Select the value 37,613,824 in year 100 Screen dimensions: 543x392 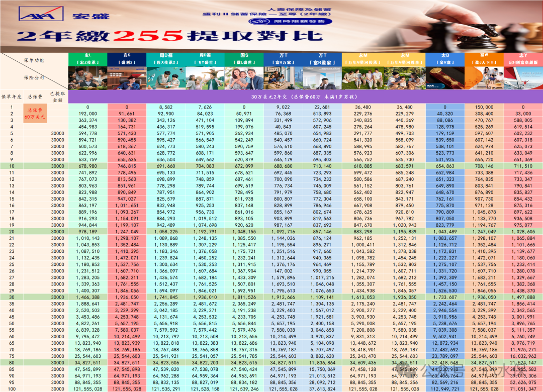322,389
